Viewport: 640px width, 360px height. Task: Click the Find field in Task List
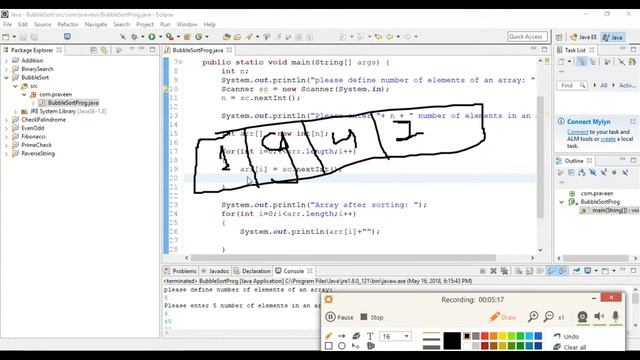(572, 85)
